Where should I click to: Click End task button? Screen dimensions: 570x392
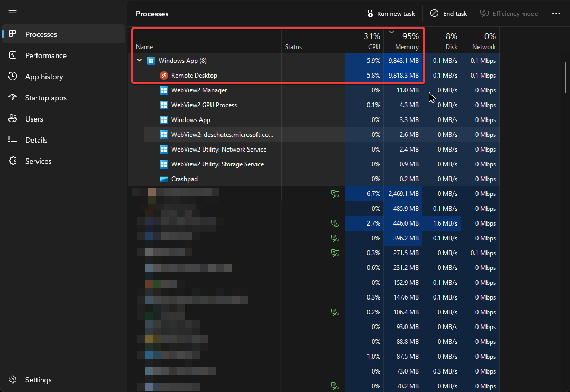click(x=448, y=13)
